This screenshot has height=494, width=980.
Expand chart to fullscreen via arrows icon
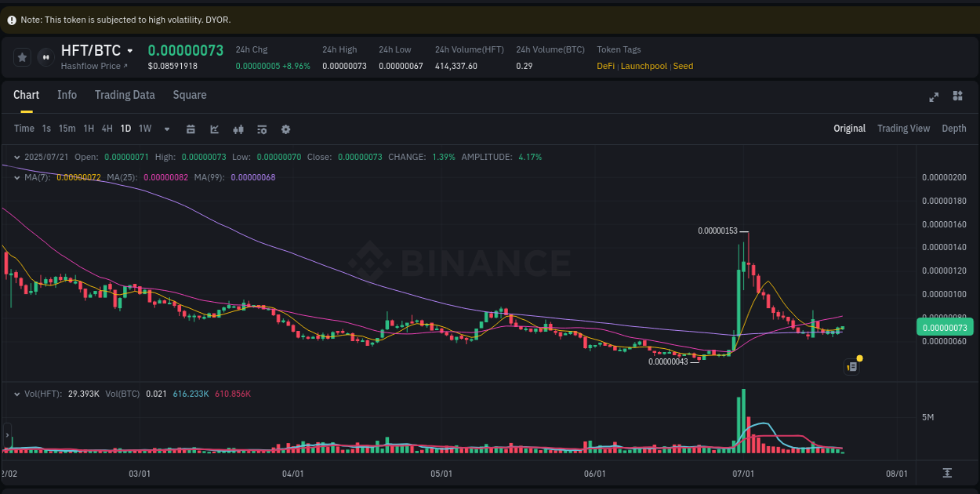point(934,96)
